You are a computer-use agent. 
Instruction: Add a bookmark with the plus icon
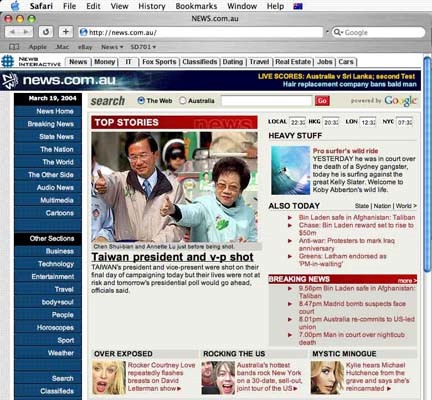(x=66, y=32)
